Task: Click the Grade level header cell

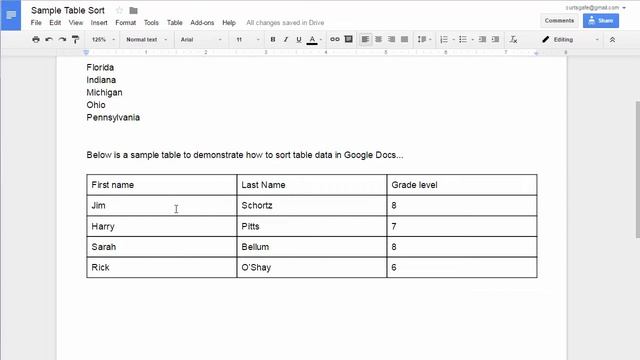Action: tap(462, 185)
